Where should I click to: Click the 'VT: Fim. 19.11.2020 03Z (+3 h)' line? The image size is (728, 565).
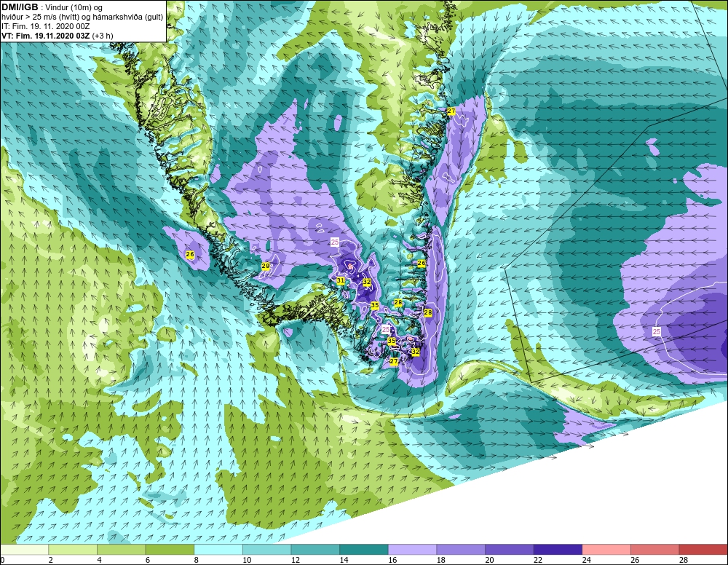(57, 36)
